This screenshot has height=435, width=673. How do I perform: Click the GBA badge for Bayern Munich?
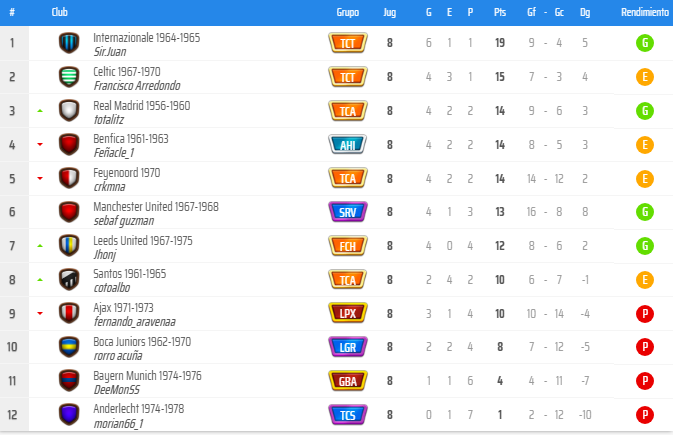pyautogui.click(x=348, y=381)
